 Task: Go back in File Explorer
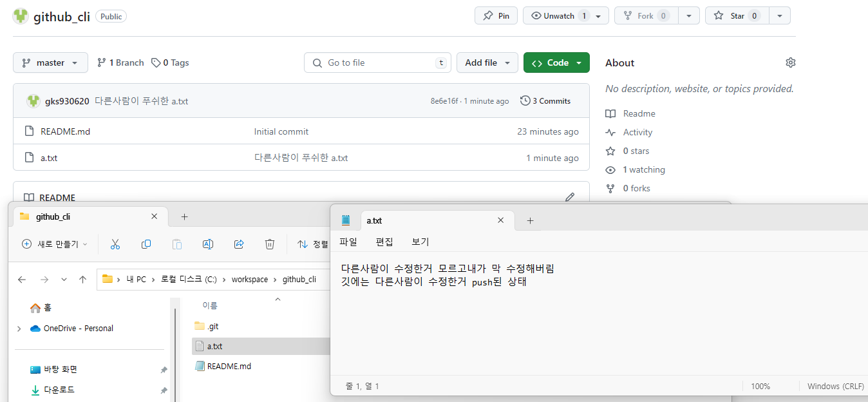22,280
